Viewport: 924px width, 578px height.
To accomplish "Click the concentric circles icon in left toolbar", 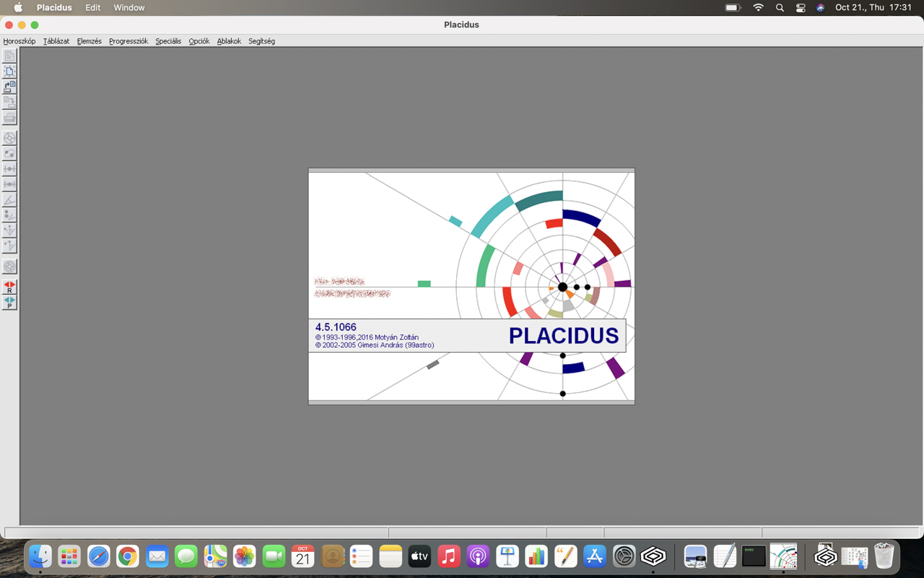I will click(x=9, y=267).
